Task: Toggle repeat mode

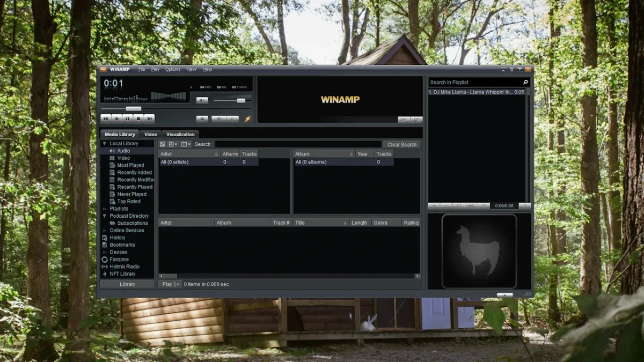Action: pos(232,119)
